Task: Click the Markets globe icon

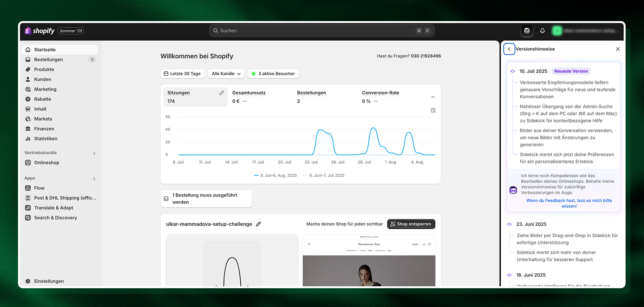Action: click(x=28, y=119)
